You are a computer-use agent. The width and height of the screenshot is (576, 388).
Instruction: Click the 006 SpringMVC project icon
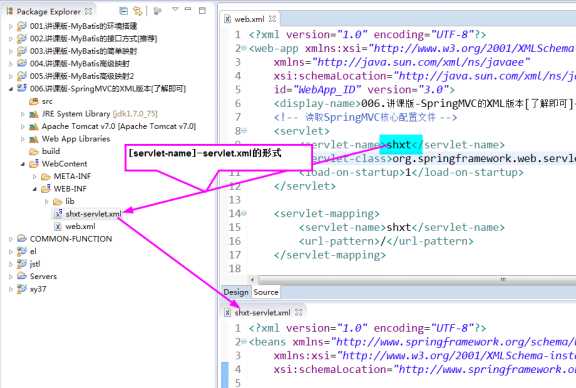tap(22, 88)
